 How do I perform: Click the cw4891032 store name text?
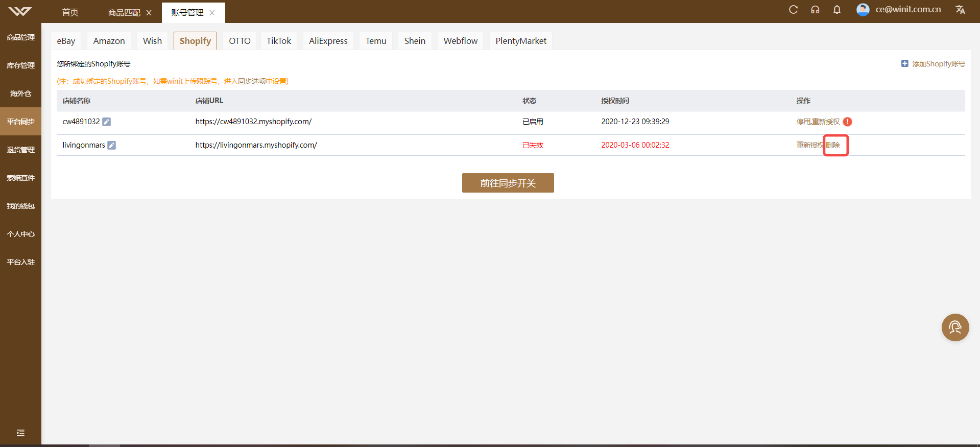coord(81,122)
